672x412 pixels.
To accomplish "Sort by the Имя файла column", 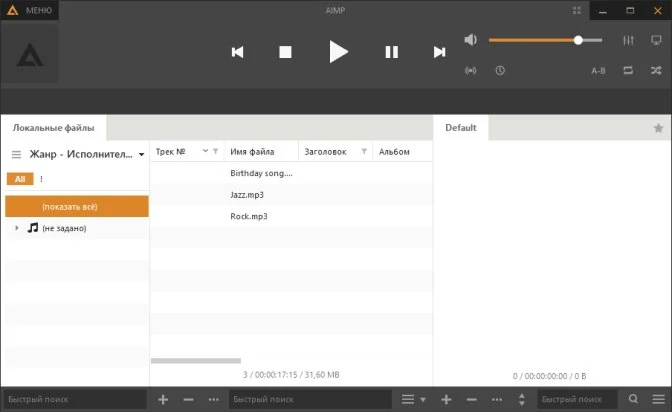I will click(252, 152).
